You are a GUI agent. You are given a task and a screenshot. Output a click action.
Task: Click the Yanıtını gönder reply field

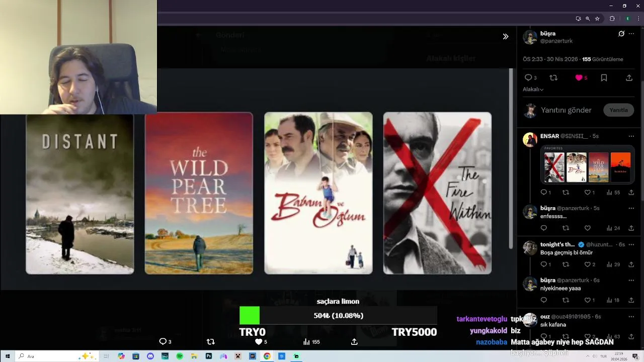click(566, 110)
